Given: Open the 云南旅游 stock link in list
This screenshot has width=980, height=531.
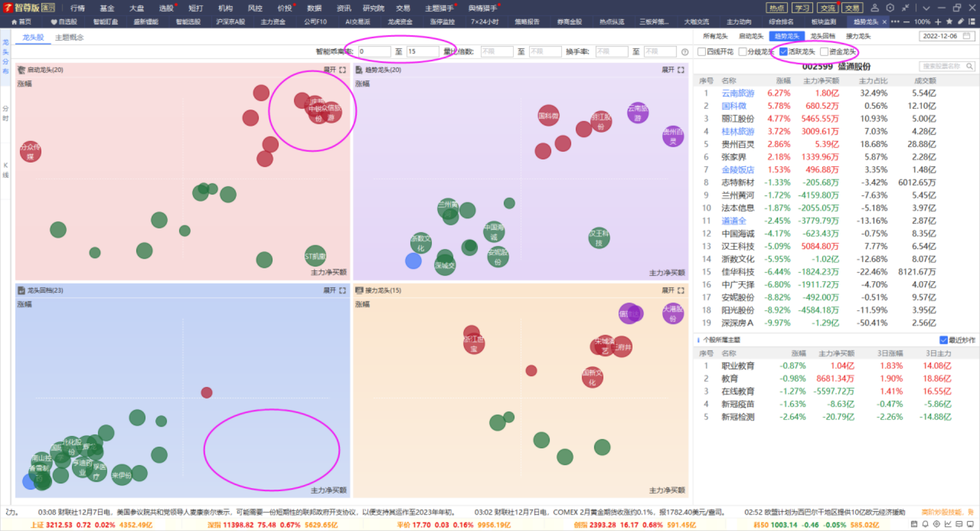Looking at the screenshot, I should [738, 93].
